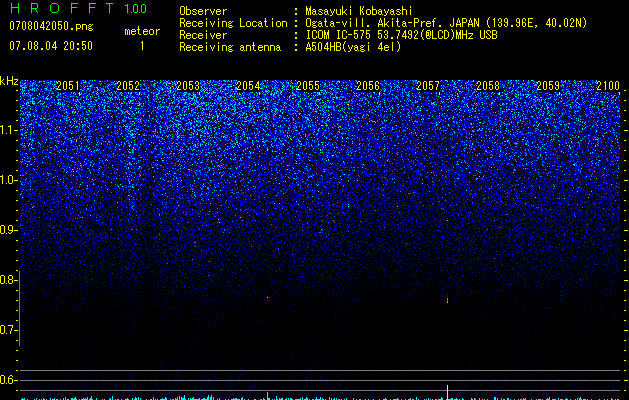629x400 pixels.
Task: Click the 2053 time marker
Action: [x=188, y=86]
